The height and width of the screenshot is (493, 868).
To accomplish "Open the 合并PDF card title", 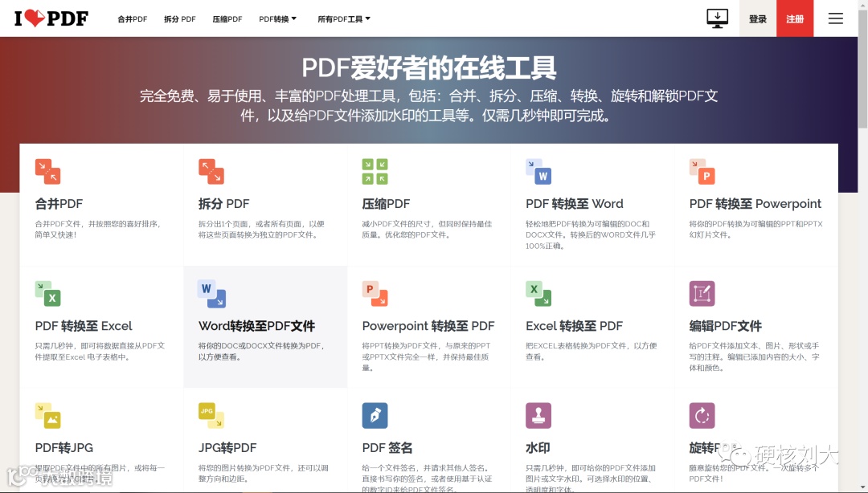I will (x=59, y=204).
